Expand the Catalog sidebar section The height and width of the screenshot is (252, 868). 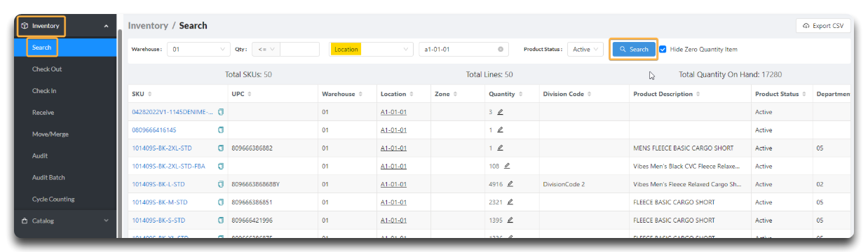(65, 220)
